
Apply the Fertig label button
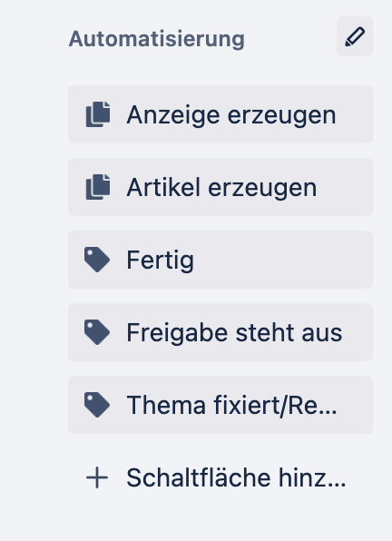tap(220, 260)
